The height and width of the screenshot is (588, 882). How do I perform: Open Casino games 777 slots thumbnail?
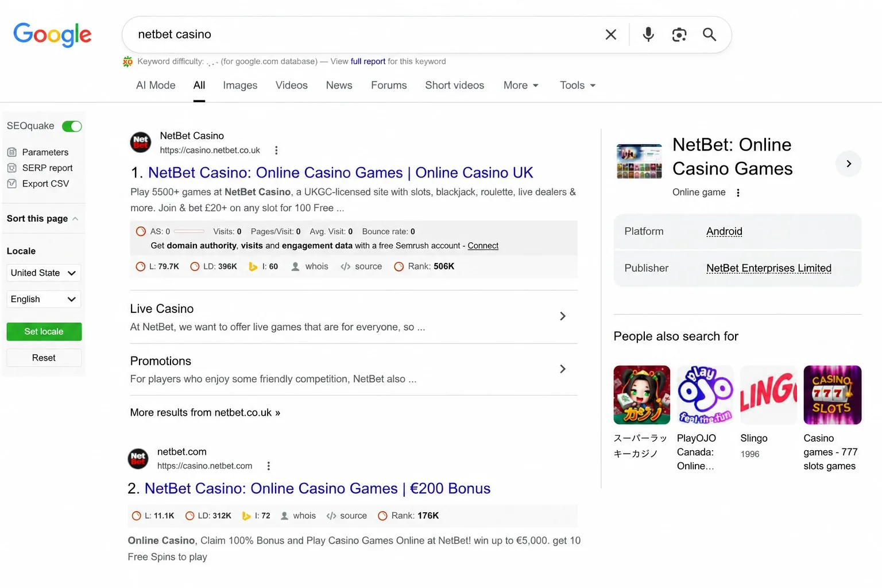tap(833, 395)
